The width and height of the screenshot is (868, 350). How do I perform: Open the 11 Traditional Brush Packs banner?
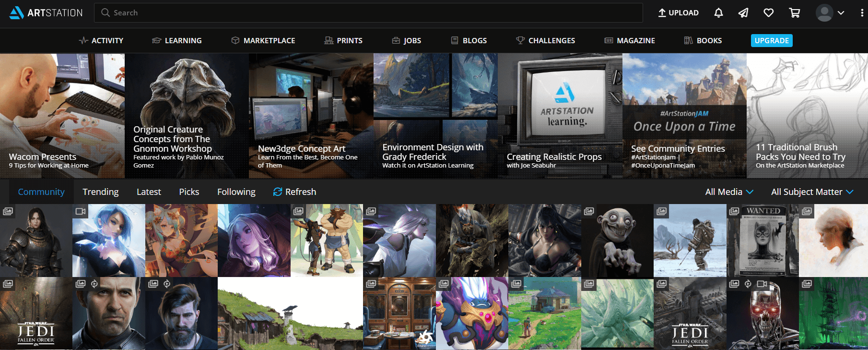point(807,116)
